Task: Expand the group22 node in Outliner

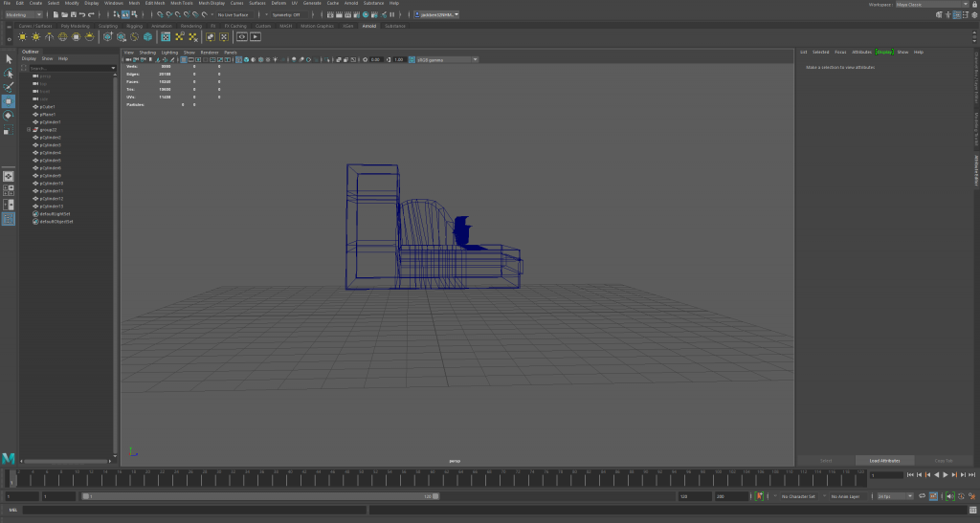Action: coord(29,130)
